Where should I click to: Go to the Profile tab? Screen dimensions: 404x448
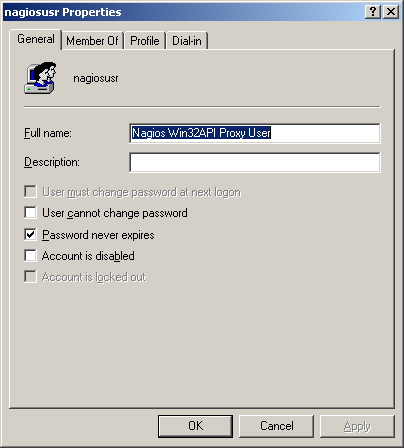pyautogui.click(x=145, y=41)
